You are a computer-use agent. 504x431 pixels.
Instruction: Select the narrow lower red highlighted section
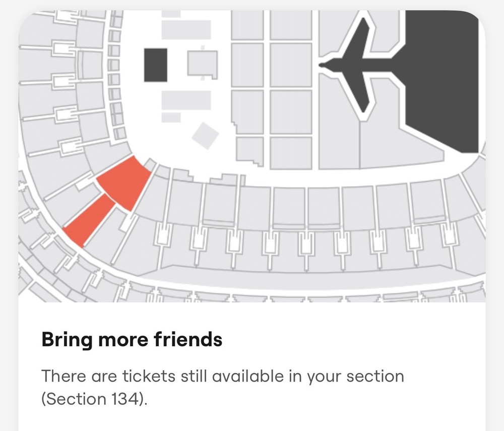pos(89,221)
